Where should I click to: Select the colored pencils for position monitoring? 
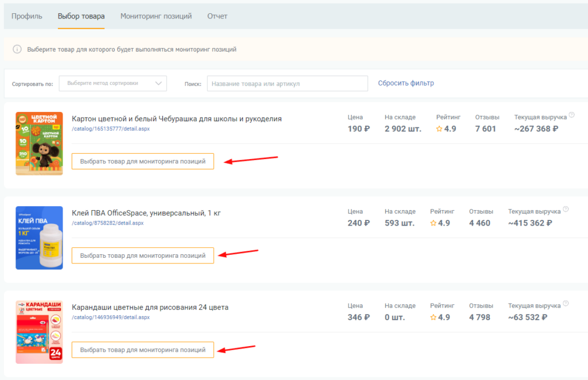142,350
